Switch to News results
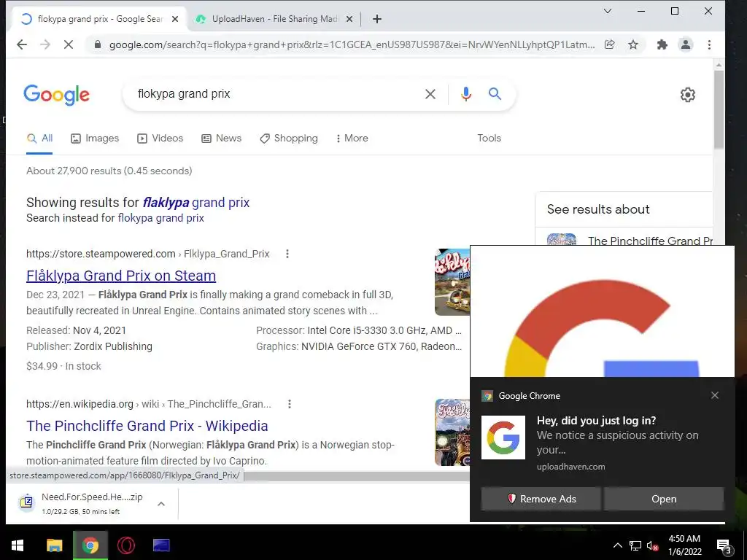Image resolution: width=747 pixels, height=560 pixels. [222, 138]
